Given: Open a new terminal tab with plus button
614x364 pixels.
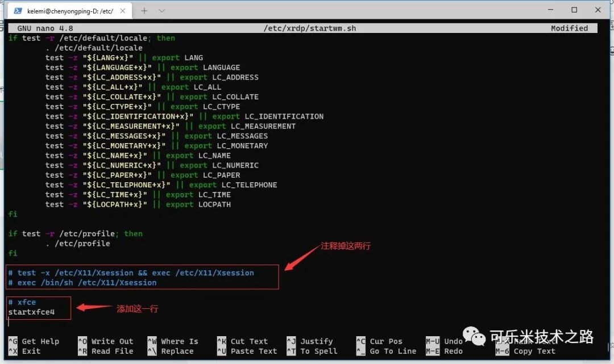Looking at the screenshot, I should (x=144, y=11).
